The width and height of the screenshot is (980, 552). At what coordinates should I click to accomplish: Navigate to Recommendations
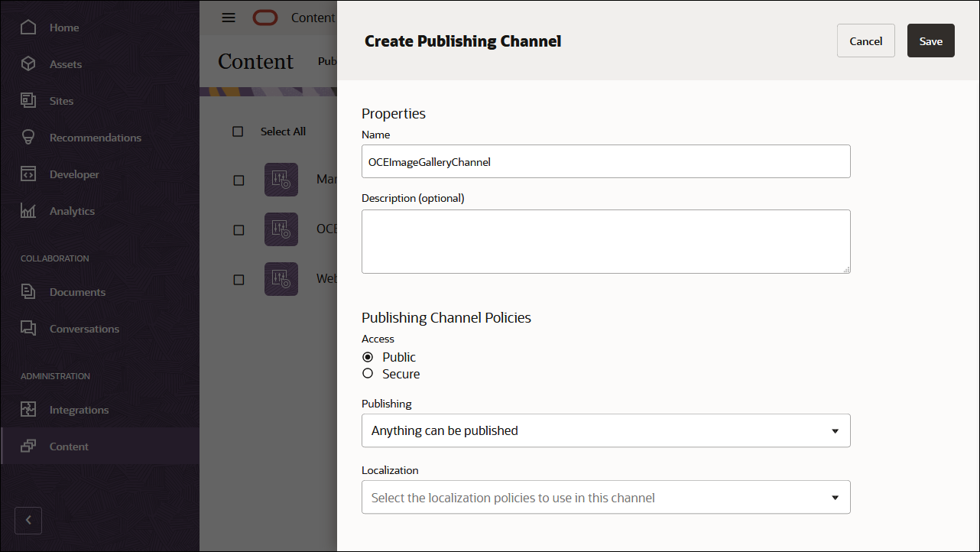[95, 137]
